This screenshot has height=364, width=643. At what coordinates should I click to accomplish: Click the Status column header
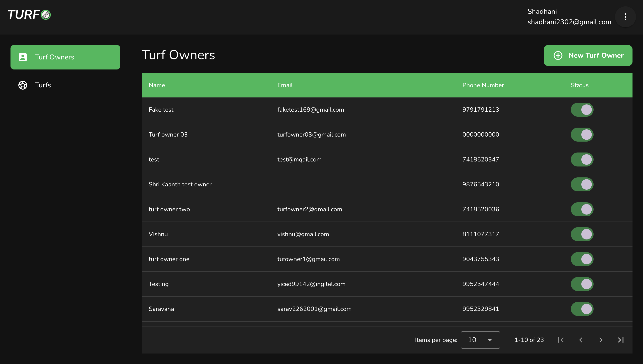579,85
